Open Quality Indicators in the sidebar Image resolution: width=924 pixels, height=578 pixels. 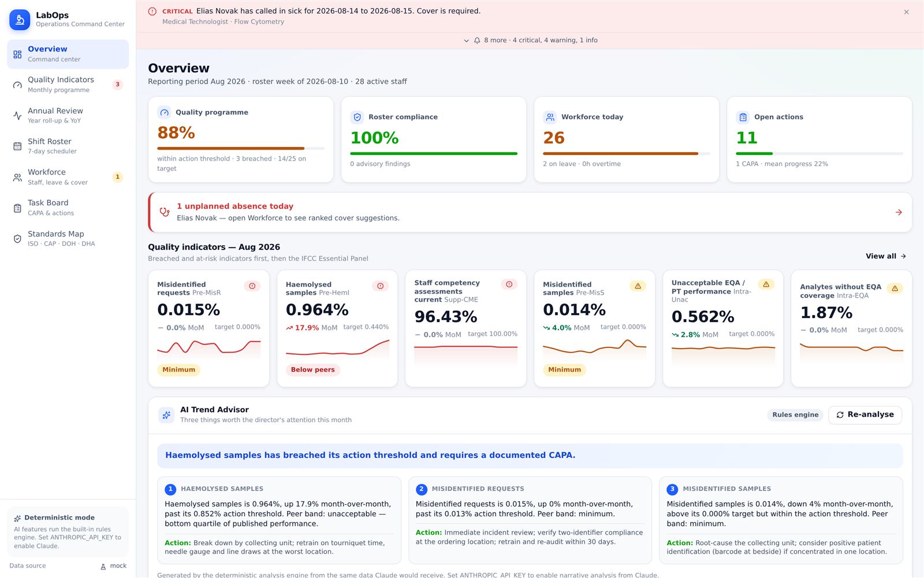point(68,85)
